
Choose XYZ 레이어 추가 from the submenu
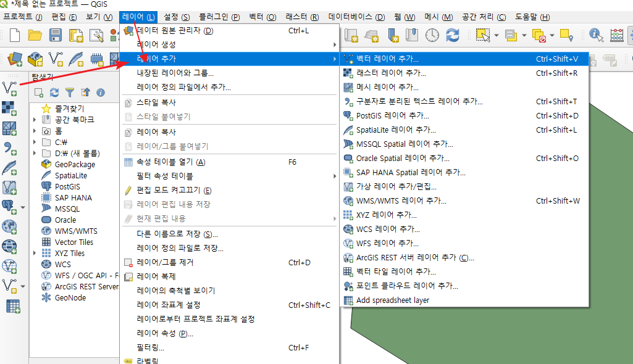[x=464, y=215]
